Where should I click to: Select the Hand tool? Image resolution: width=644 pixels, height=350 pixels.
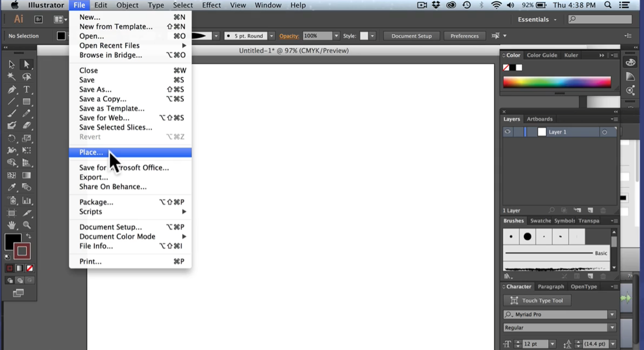click(x=11, y=225)
